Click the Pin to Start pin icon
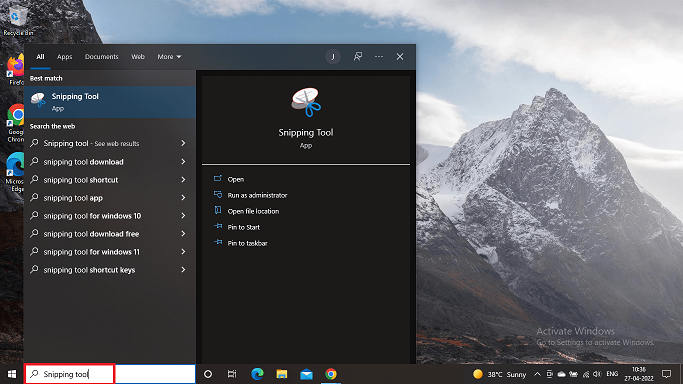 [218, 226]
